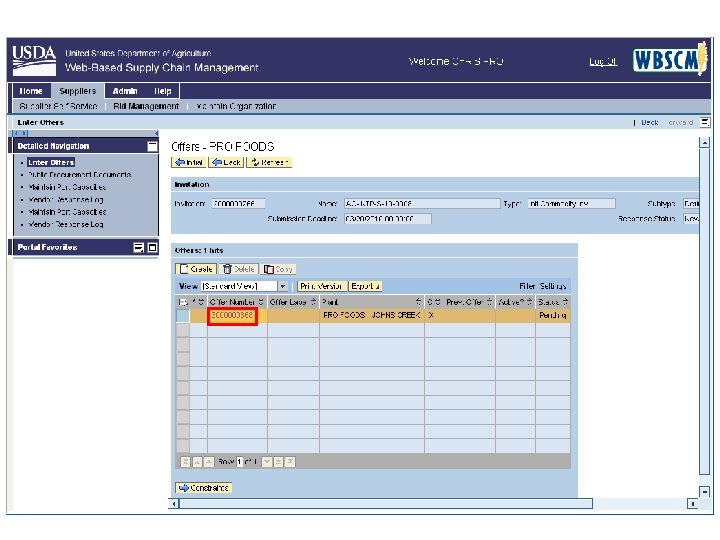
Task: Click the Submission Deadline field
Action: [388, 219]
